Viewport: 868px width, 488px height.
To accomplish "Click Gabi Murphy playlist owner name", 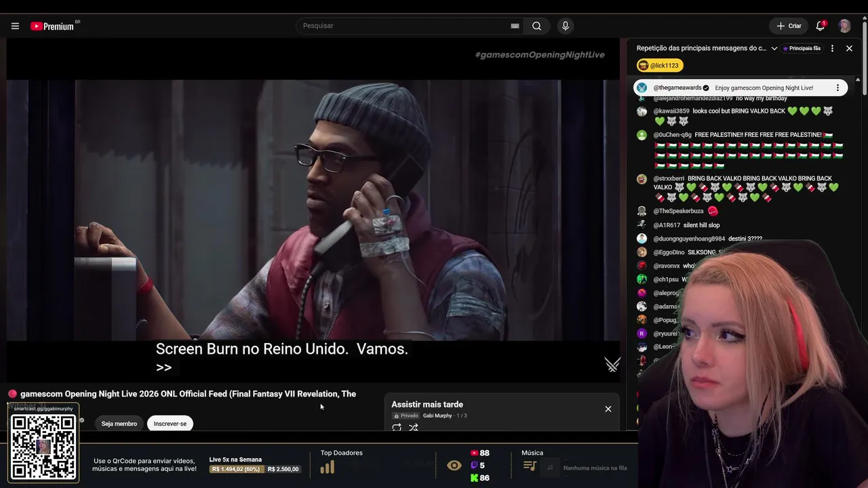I will (437, 415).
